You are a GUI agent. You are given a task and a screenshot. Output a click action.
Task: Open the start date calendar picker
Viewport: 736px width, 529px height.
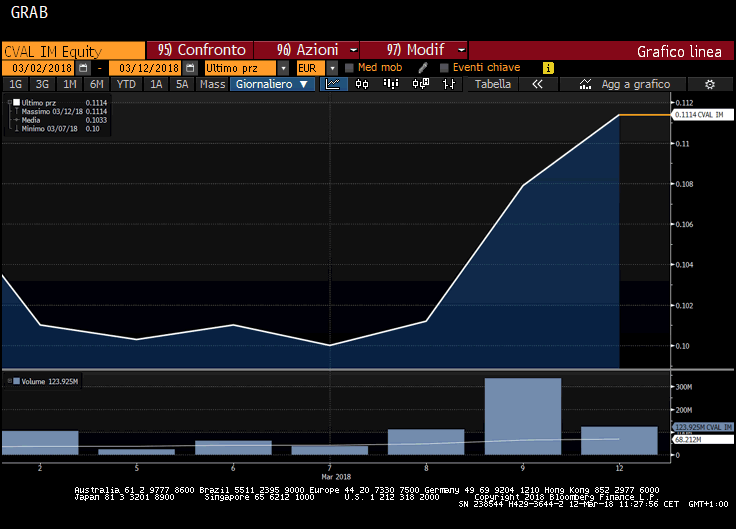pyautogui.click(x=83, y=68)
